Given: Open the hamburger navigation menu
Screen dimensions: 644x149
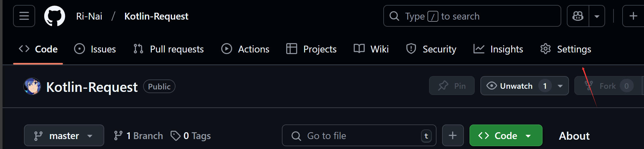Looking at the screenshot, I should 24,16.
